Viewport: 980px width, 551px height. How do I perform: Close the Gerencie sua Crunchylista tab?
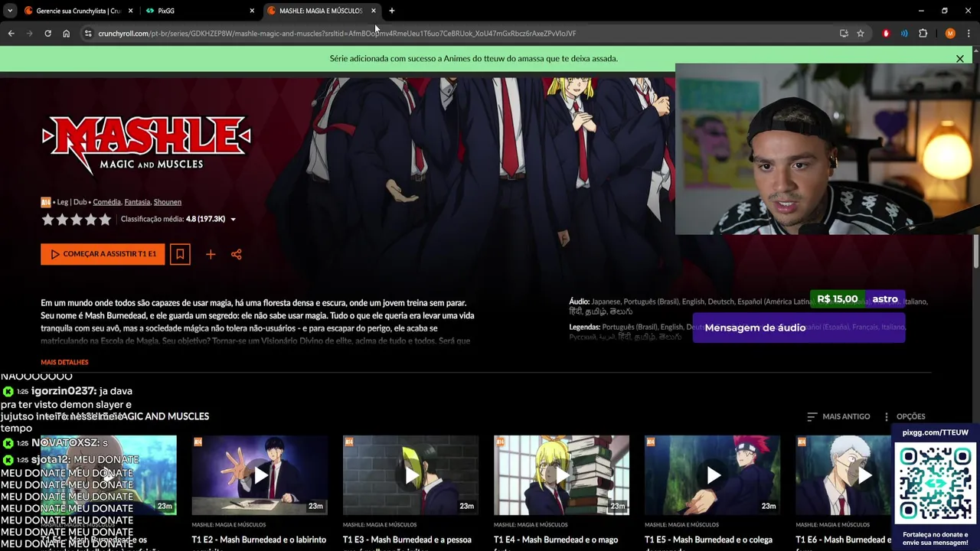[x=131, y=11]
